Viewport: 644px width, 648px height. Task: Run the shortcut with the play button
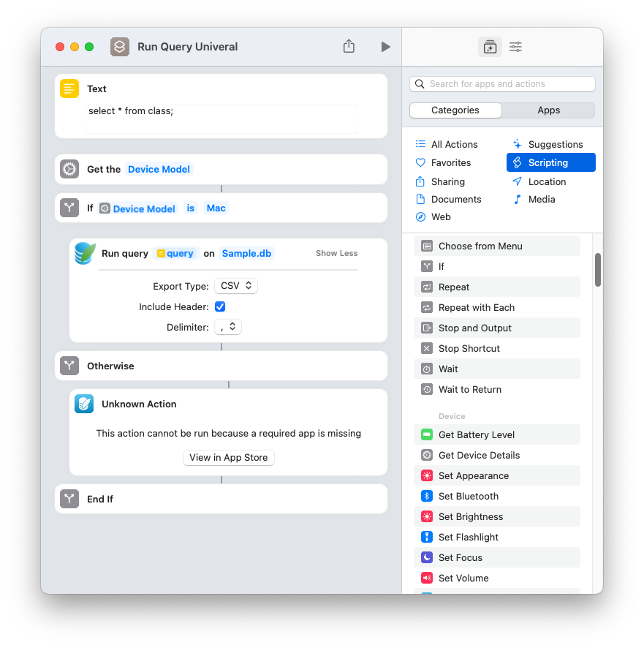[386, 45]
